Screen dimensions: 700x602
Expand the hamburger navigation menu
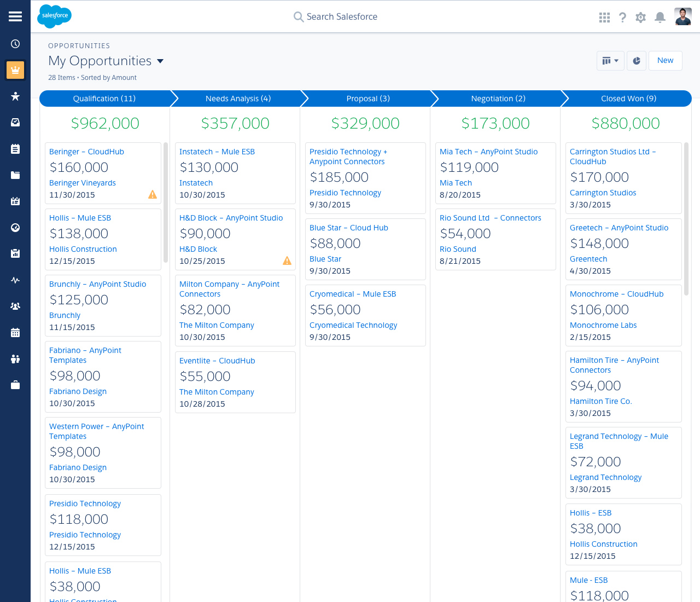[x=15, y=16]
